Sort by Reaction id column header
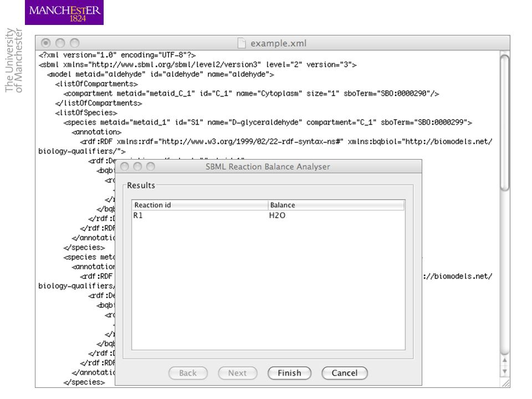 pos(200,205)
